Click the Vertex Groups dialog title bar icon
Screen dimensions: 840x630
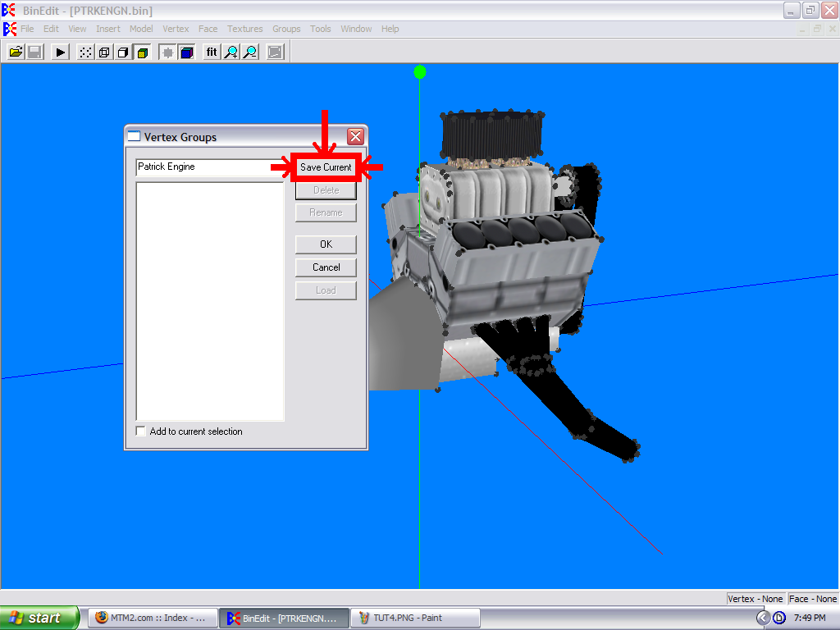[134, 137]
